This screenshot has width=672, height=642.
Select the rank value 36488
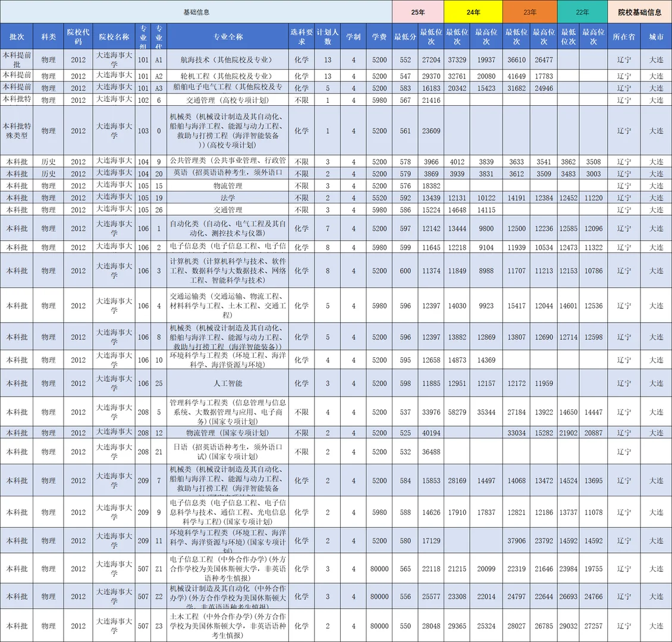[x=431, y=452]
